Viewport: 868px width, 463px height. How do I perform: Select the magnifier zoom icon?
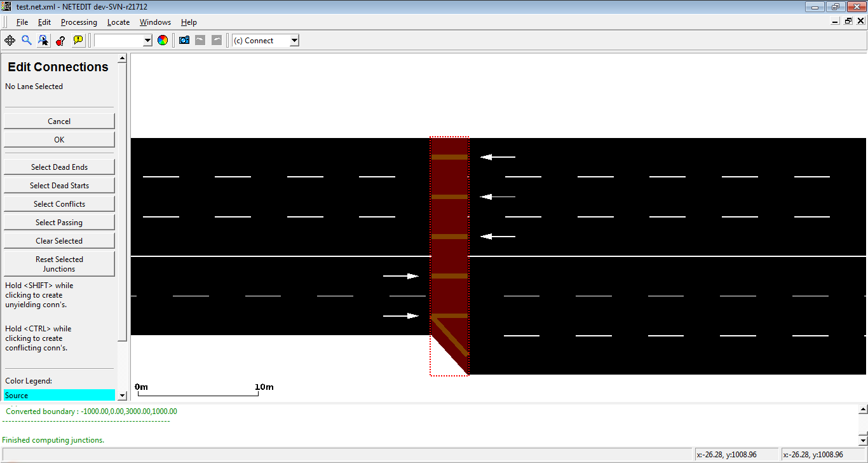tap(27, 40)
